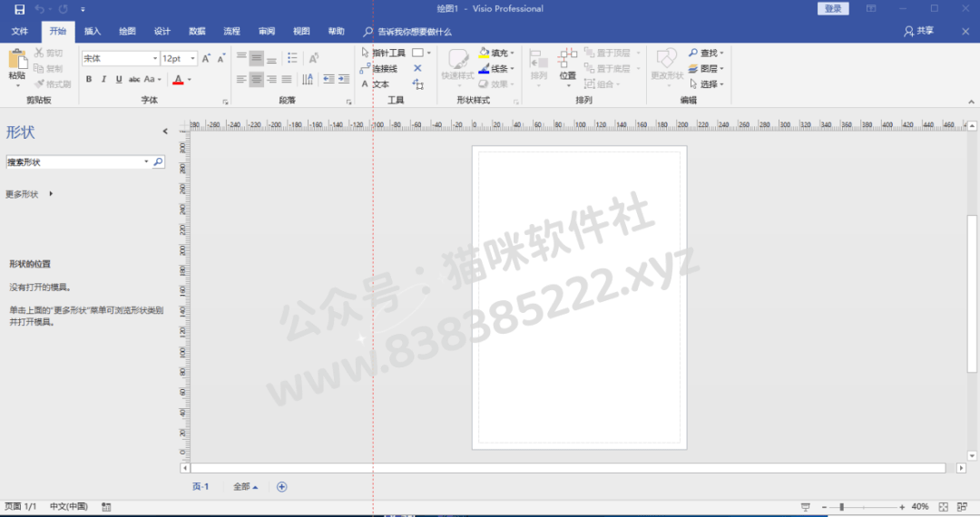Switch to the Insert (插入) tab
The width and height of the screenshot is (980, 517).
click(93, 31)
